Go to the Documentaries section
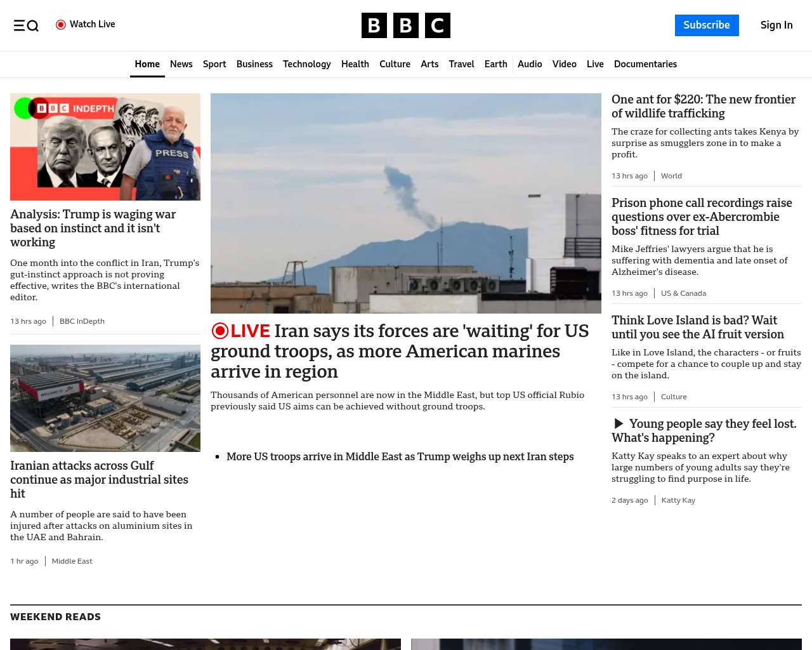 645,64
